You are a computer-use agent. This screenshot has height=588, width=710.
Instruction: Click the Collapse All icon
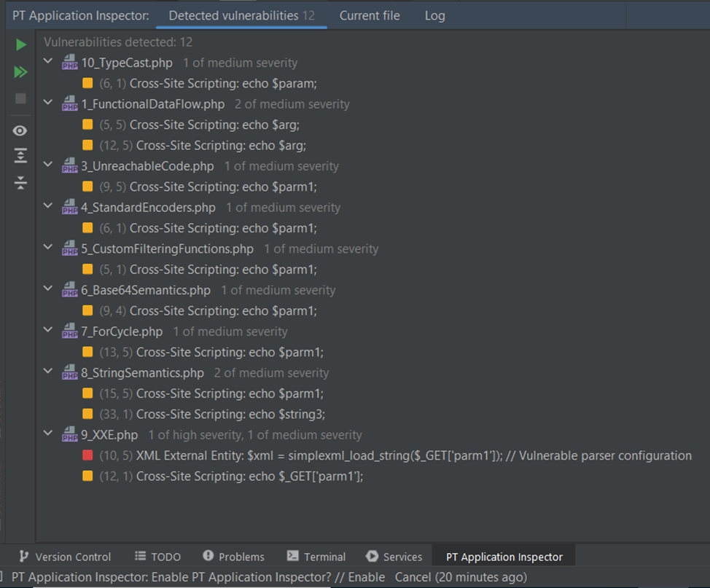[20, 183]
